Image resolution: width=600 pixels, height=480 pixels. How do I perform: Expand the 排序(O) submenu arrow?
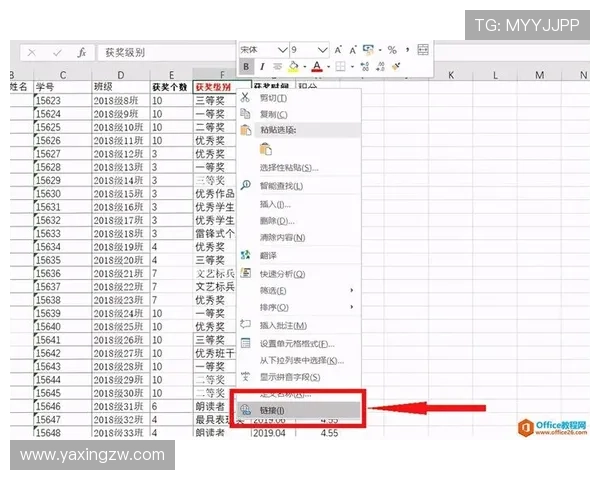[352, 307]
